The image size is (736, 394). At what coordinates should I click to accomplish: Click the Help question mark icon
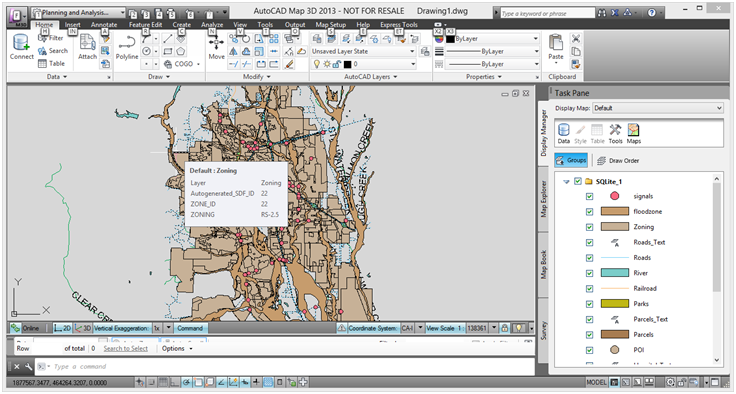click(652, 13)
